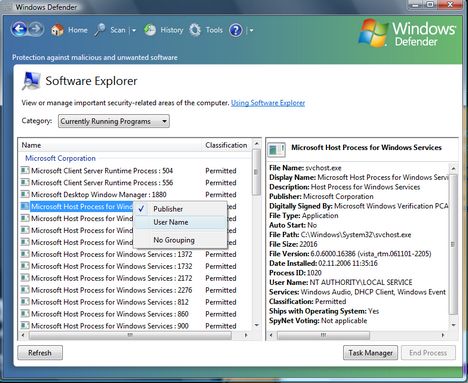
Task: Open the Category combo box
Action: (114, 121)
